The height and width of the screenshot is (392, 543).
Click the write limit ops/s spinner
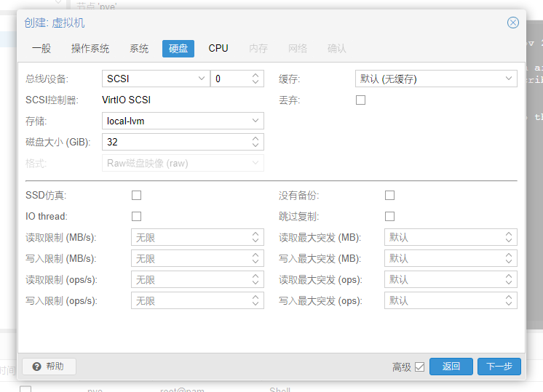256,301
